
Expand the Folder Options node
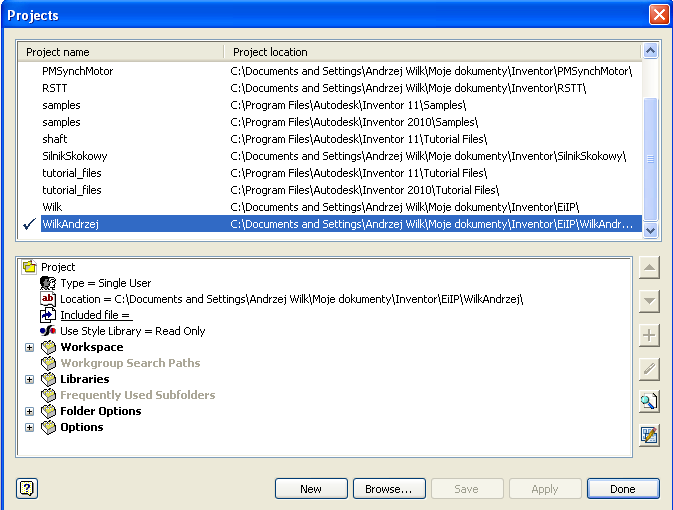pos(29,411)
